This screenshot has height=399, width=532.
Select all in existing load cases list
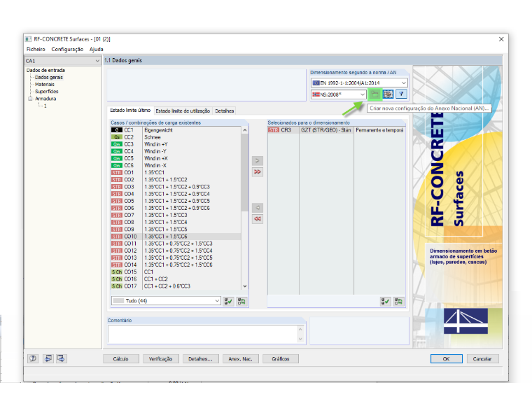pos(229,301)
